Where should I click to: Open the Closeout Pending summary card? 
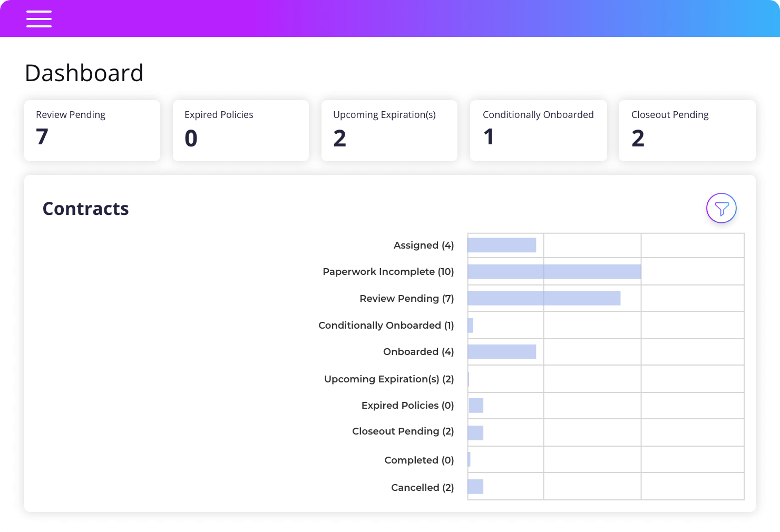click(687, 131)
